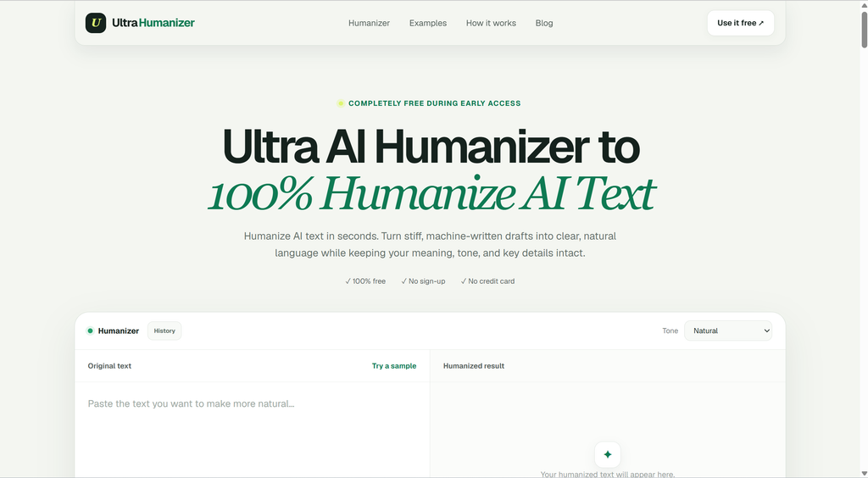Click the 'Humanized result' heading
The width and height of the screenshot is (868, 478).
(x=474, y=365)
